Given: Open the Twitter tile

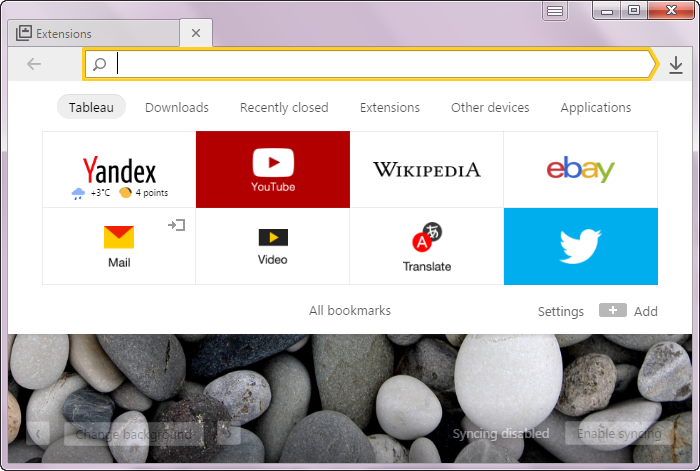Looking at the screenshot, I should [580, 246].
